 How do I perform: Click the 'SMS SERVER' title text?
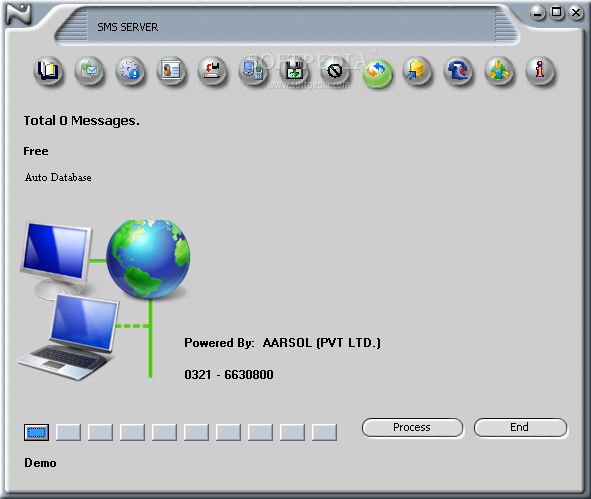tap(128, 27)
